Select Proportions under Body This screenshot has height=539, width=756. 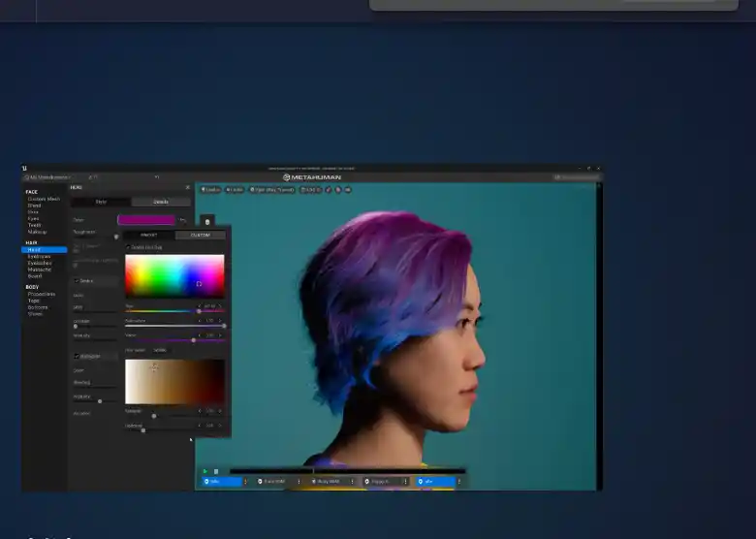click(x=42, y=294)
